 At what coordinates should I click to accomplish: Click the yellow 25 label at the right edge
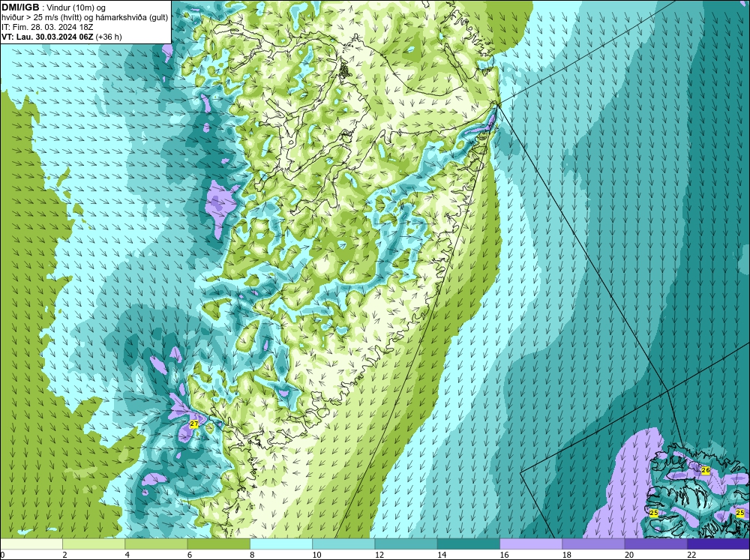[740, 513]
